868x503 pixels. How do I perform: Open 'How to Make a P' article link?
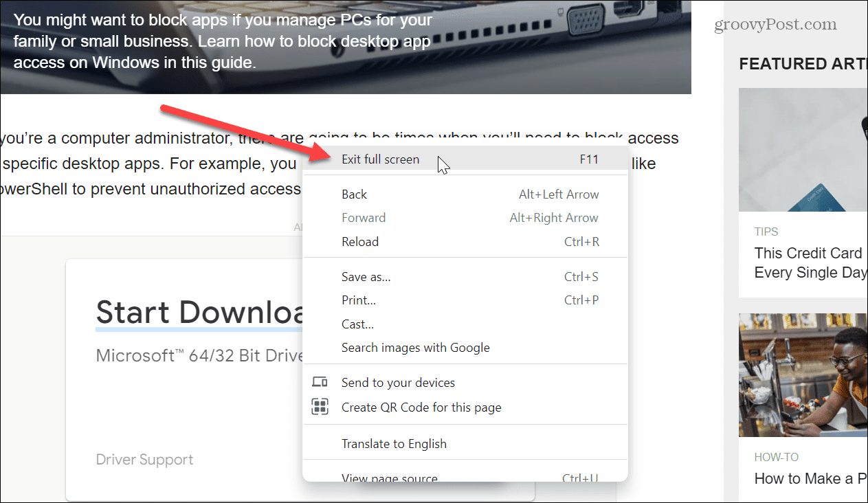coord(811,478)
